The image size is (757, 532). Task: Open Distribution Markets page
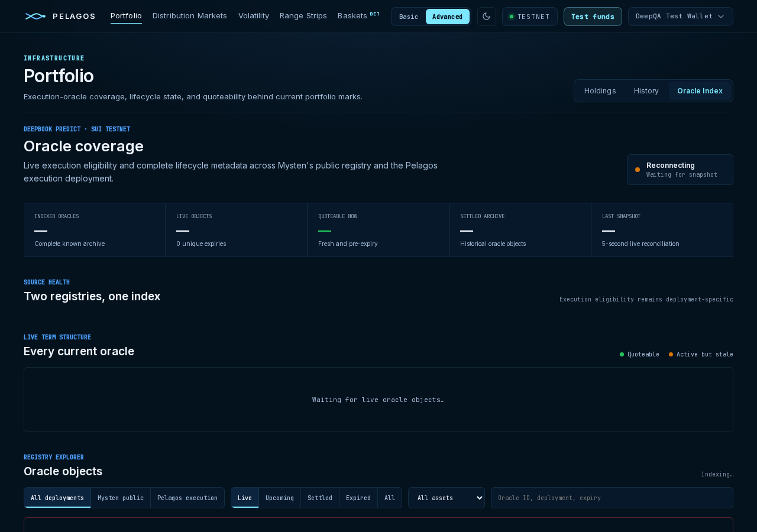190,16
